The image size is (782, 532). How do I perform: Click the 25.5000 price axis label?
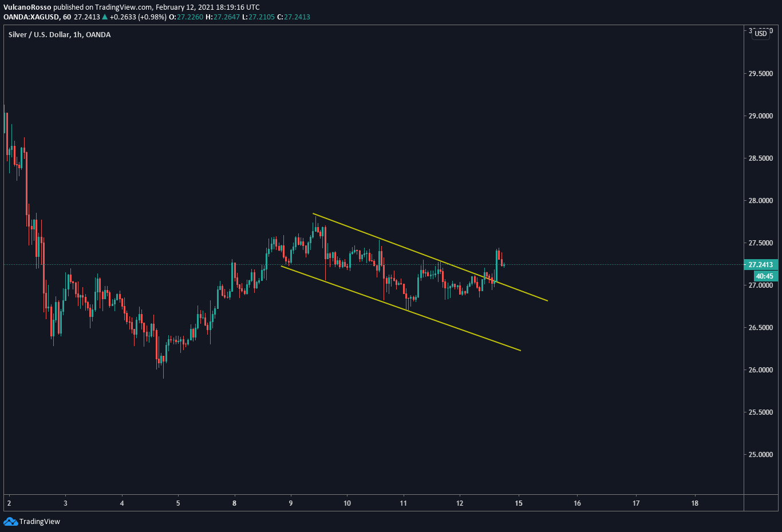click(x=761, y=412)
